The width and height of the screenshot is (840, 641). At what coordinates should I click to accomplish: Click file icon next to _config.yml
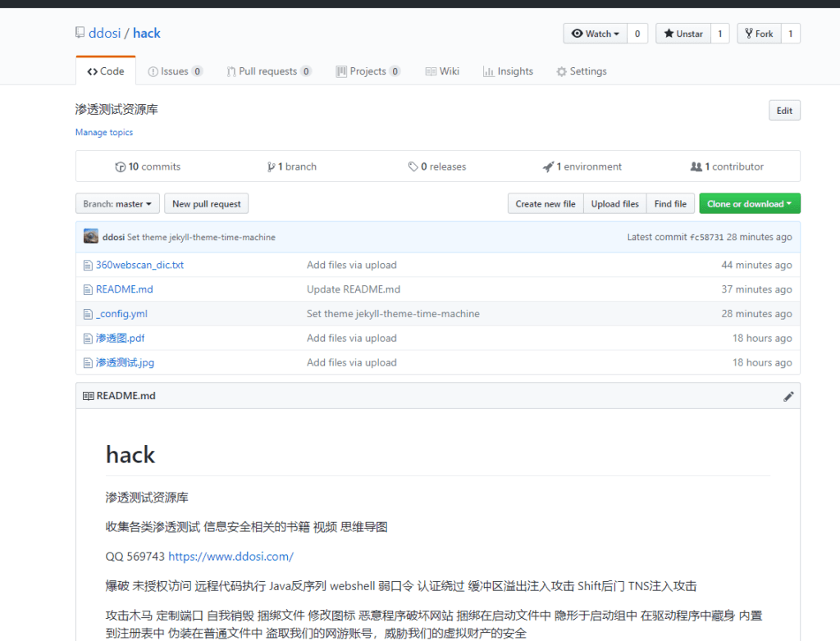tap(88, 314)
